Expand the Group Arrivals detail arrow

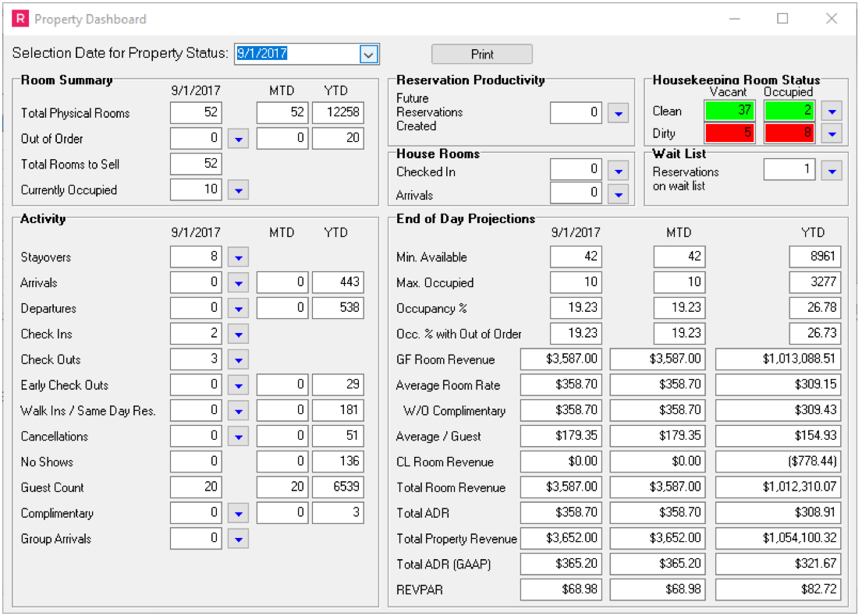point(239,539)
